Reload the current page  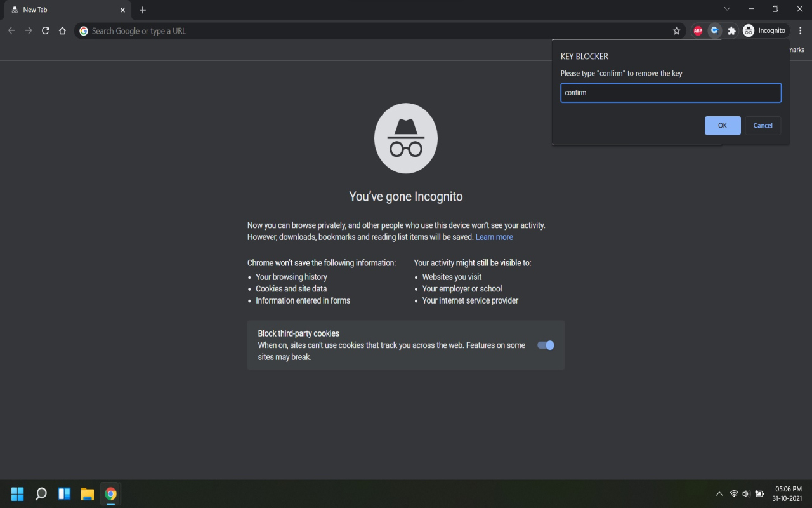[46, 30]
